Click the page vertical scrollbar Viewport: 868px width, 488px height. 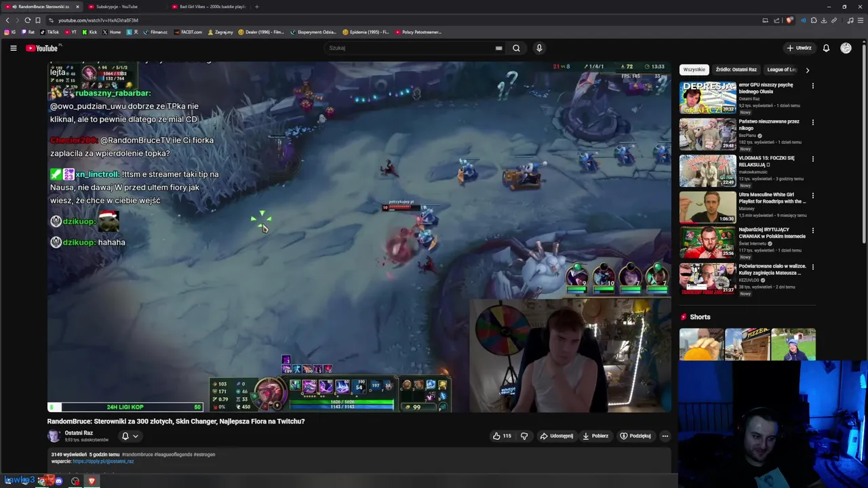pyautogui.click(x=865, y=146)
